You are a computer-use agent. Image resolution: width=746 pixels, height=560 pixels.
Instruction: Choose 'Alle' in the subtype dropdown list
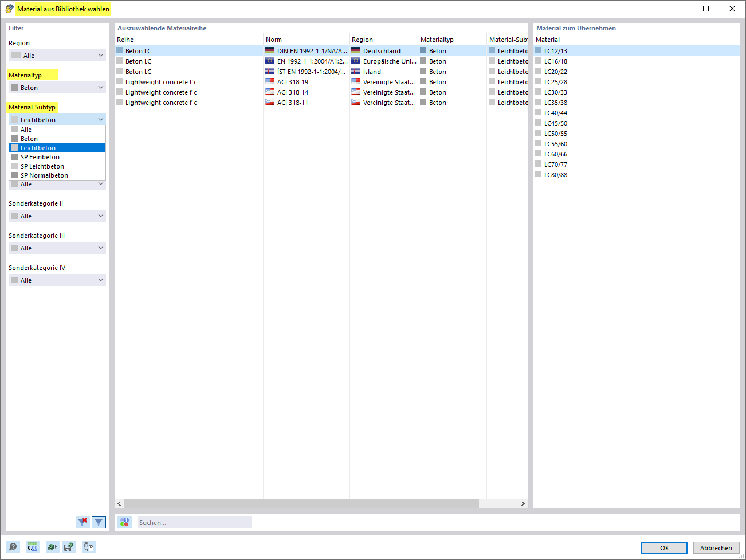57,130
